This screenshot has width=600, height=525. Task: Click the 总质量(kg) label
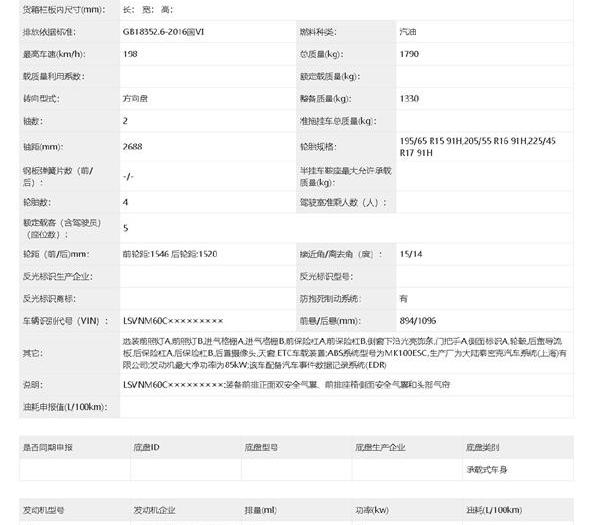tap(321, 54)
